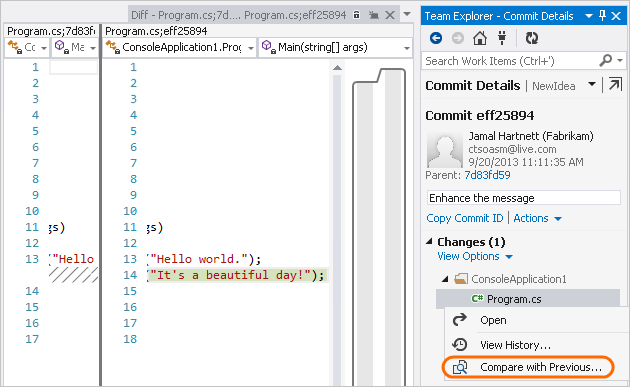
Task: Click the C# file icon beside Program.cs
Action: pyautogui.click(x=477, y=299)
